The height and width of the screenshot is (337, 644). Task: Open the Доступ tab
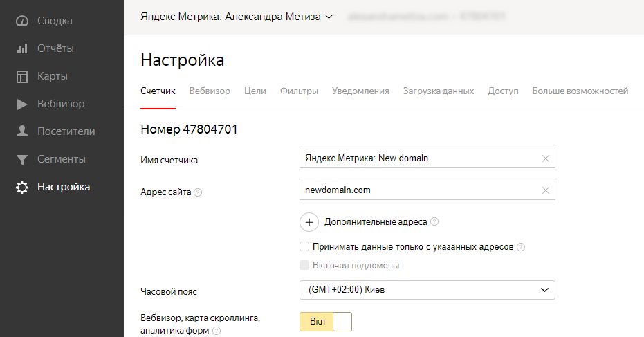coord(503,91)
